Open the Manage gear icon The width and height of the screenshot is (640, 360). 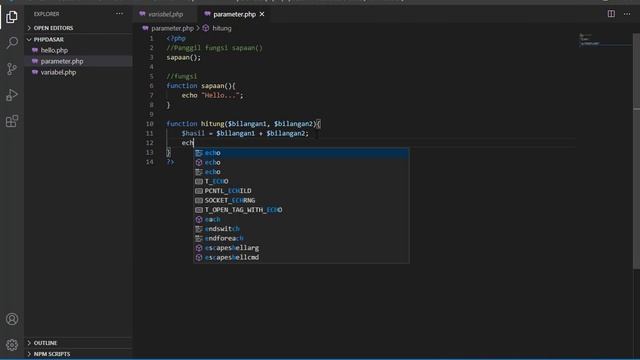pos(12,345)
